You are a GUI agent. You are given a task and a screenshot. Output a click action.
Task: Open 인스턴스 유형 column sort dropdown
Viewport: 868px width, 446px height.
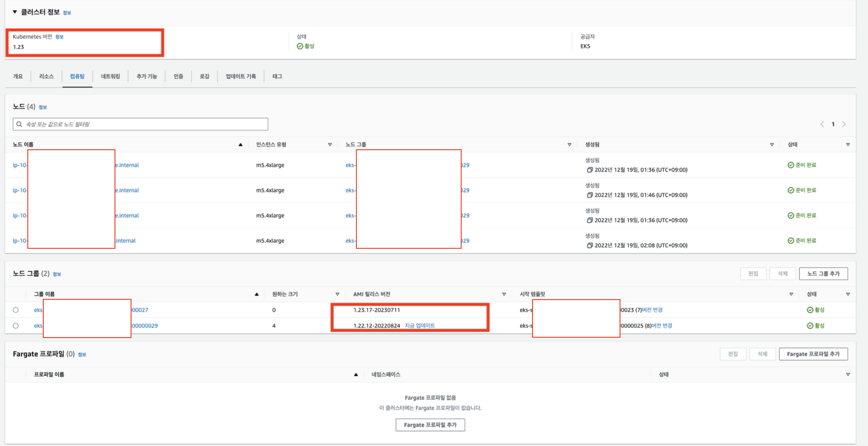click(x=330, y=145)
